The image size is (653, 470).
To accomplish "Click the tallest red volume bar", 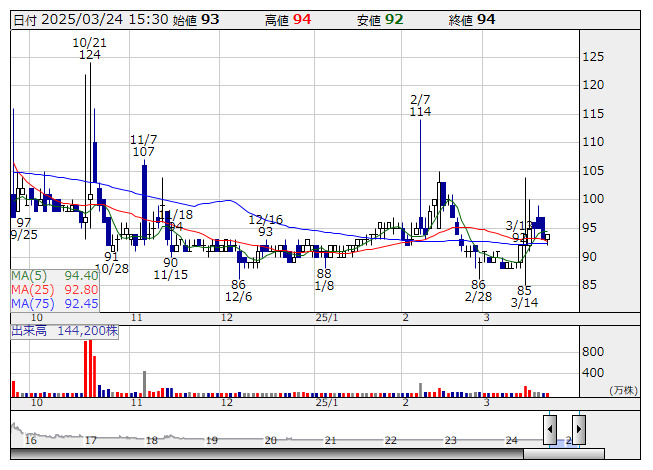I will pos(85,368).
